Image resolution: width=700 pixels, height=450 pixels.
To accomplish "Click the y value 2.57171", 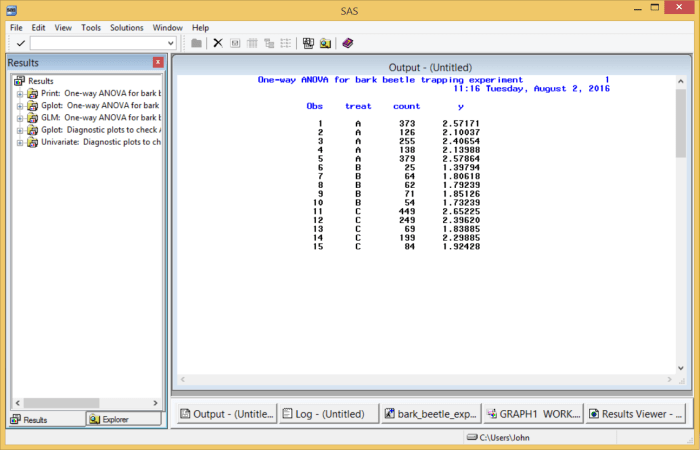I will coord(461,124).
